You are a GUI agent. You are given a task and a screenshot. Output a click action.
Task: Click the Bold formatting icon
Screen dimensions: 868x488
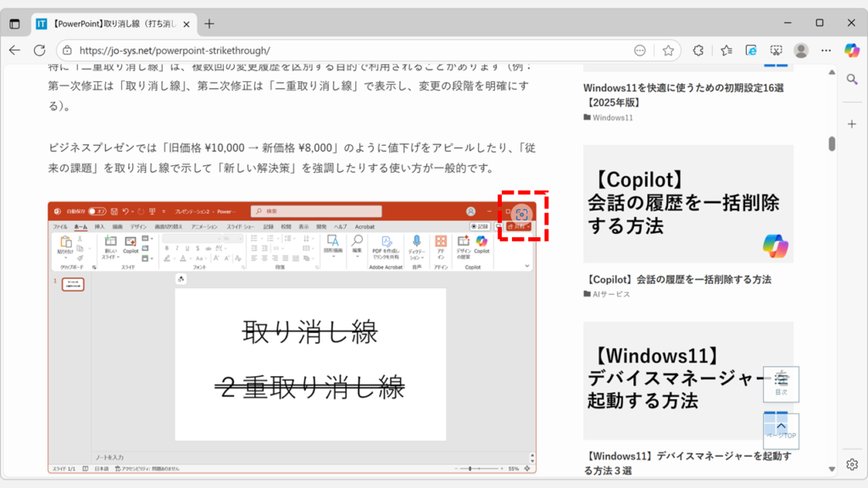click(x=167, y=247)
